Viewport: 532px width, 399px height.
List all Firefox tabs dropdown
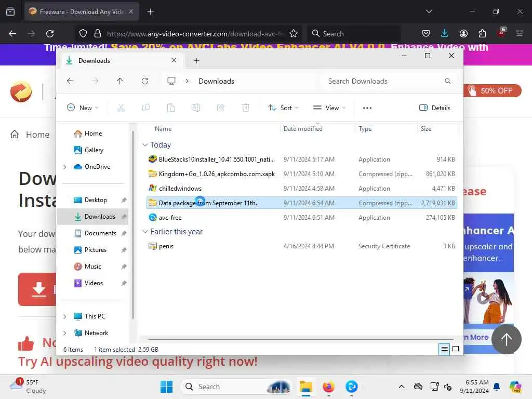[x=429, y=11]
